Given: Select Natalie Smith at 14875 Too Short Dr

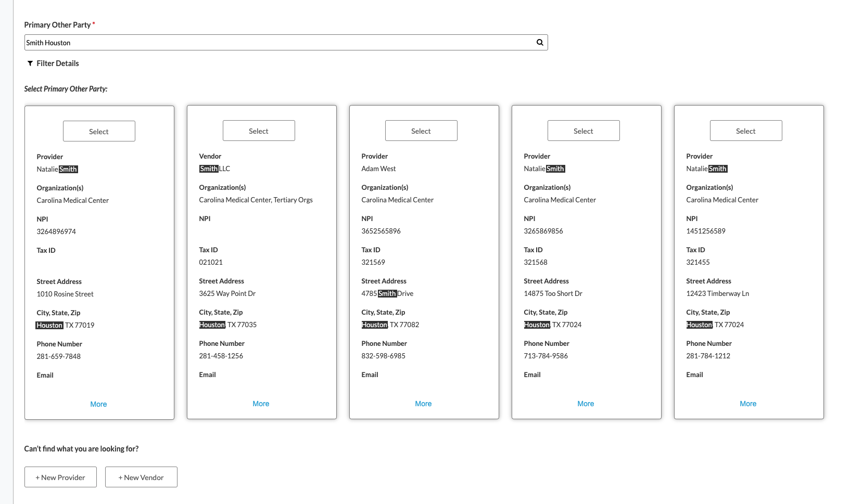Looking at the screenshot, I should [x=583, y=130].
